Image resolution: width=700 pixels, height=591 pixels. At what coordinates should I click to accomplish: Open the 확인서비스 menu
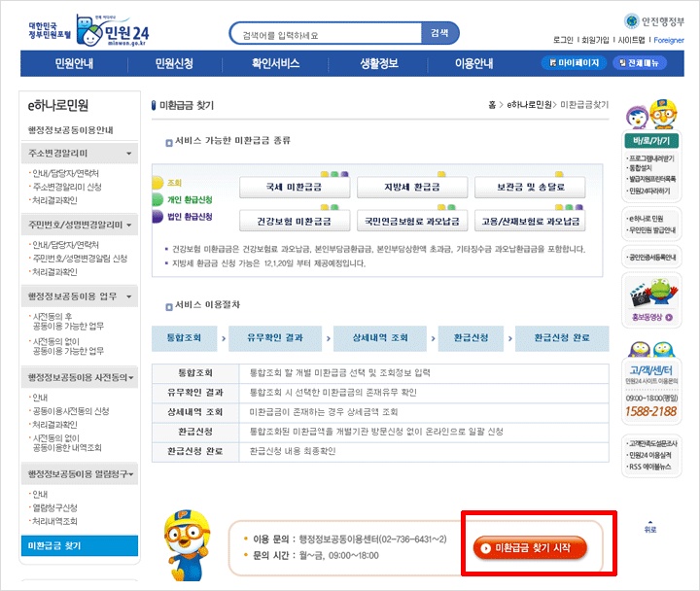275,63
